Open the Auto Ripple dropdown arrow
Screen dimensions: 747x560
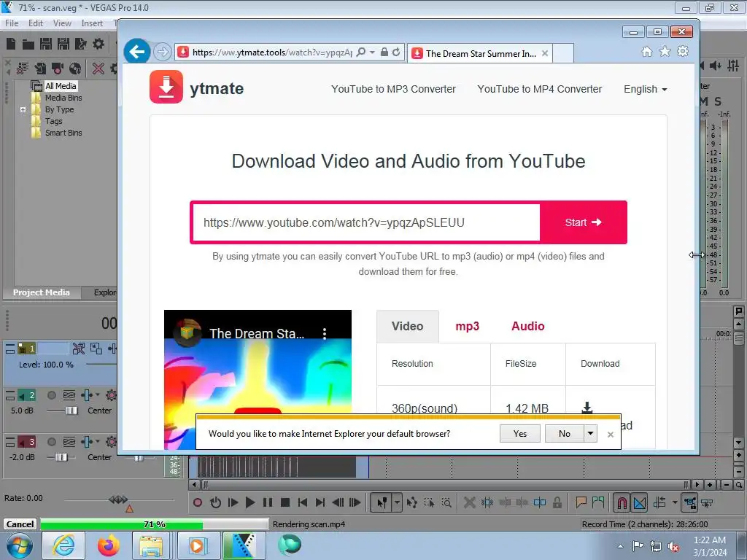point(675,502)
